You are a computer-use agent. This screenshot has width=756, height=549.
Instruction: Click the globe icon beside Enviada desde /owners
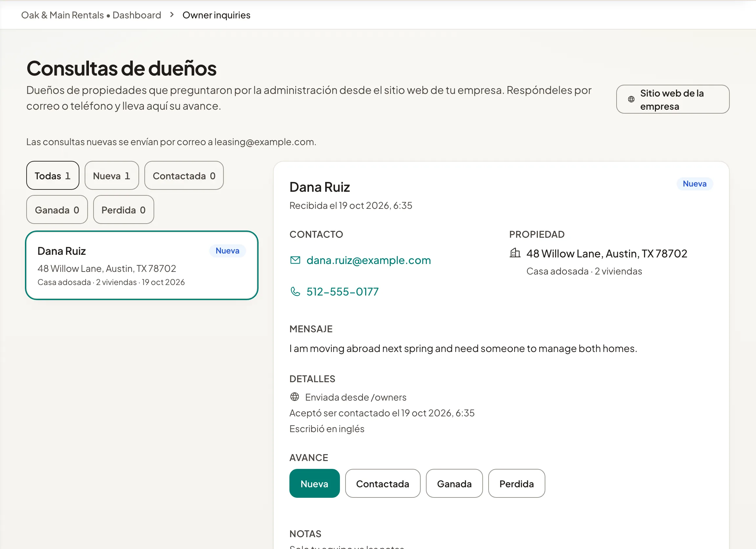[294, 397]
